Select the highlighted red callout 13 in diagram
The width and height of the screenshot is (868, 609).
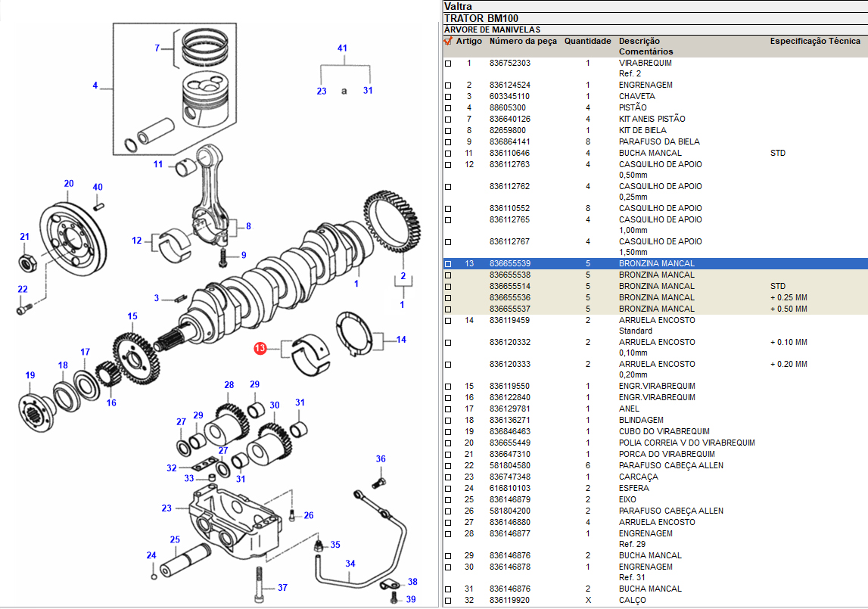click(x=260, y=349)
